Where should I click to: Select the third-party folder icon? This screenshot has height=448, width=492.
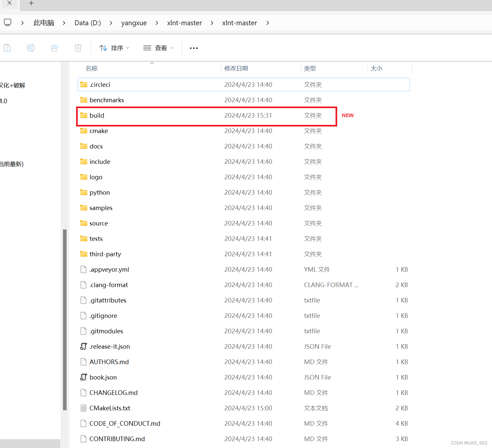pyautogui.click(x=84, y=254)
